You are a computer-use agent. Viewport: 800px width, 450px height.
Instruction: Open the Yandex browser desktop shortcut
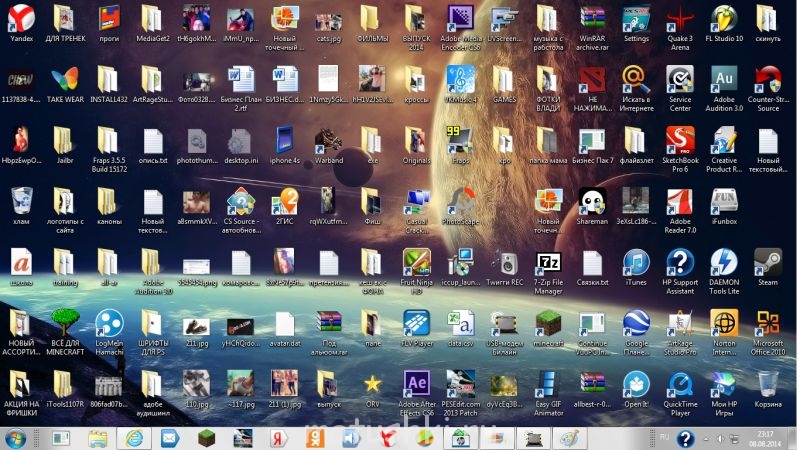click(20, 19)
